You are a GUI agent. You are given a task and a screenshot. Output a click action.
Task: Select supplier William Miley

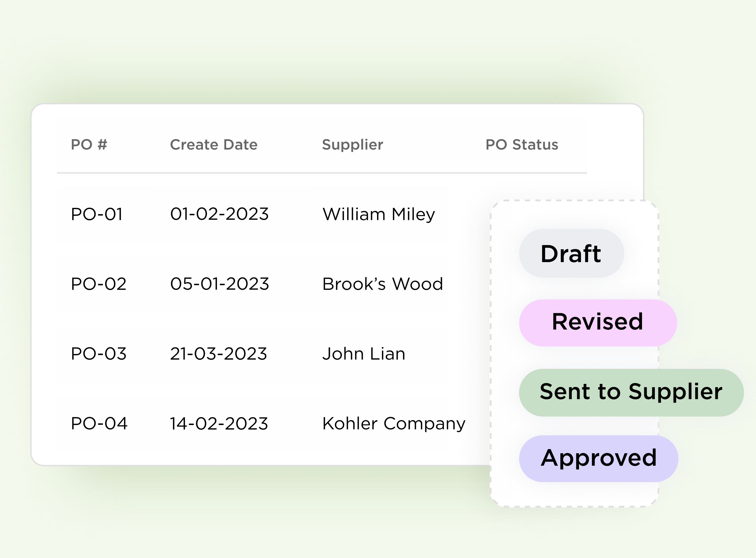point(379,215)
